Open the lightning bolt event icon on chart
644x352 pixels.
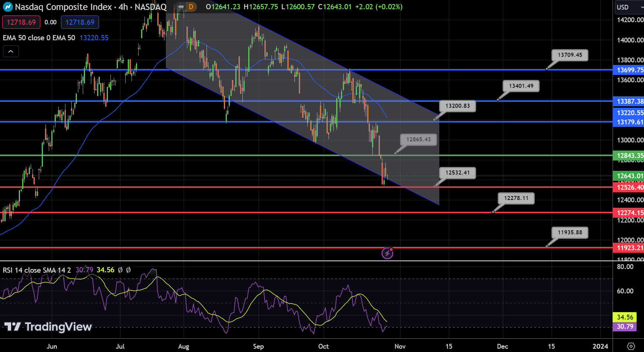[x=387, y=253]
